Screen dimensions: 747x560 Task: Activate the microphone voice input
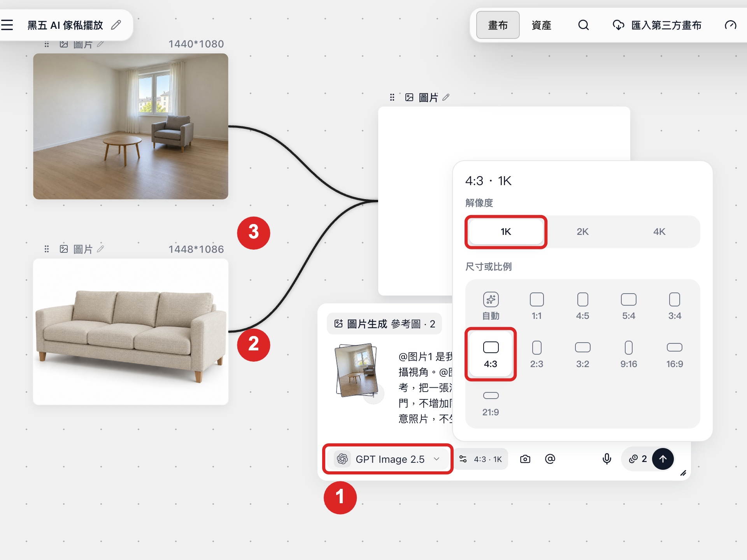point(607,459)
